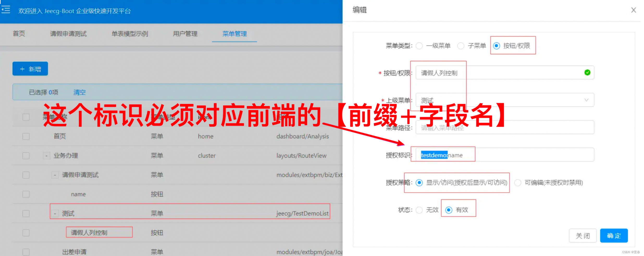The height and width of the screenshot is (256, 644).
Task: Click the jeecg/TestDemoList component cell
Action: (302, 214)
